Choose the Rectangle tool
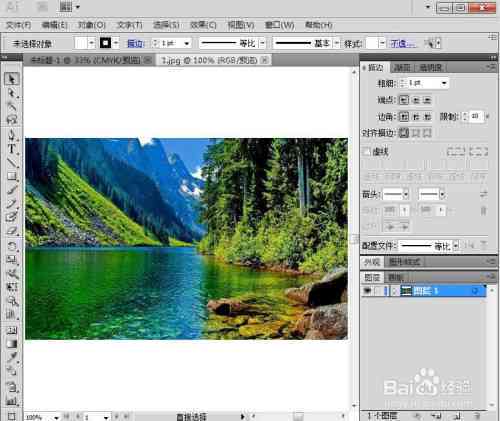Viewport: 500px width, 421px height. [x=12, y=176]
